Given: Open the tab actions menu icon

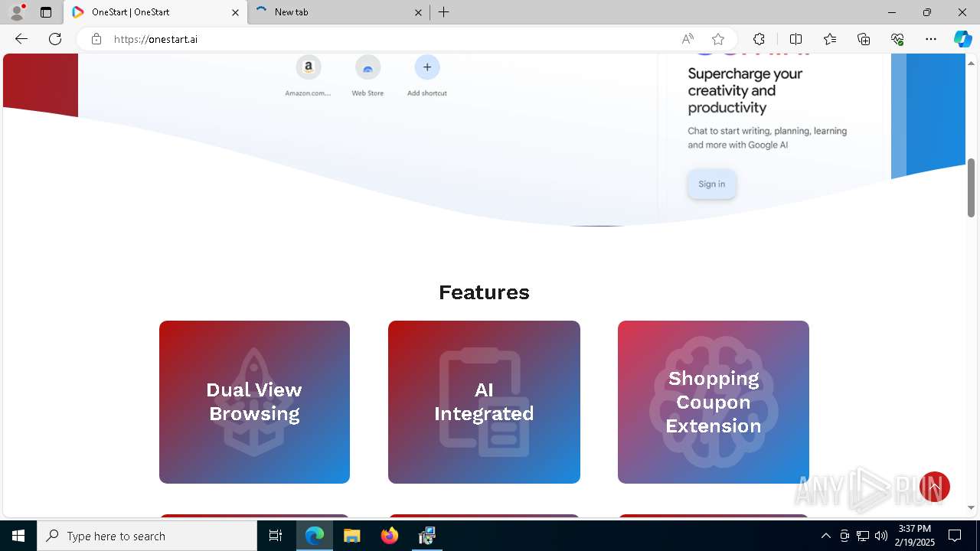Looking at the screenshot, I should tap(46, 12).
